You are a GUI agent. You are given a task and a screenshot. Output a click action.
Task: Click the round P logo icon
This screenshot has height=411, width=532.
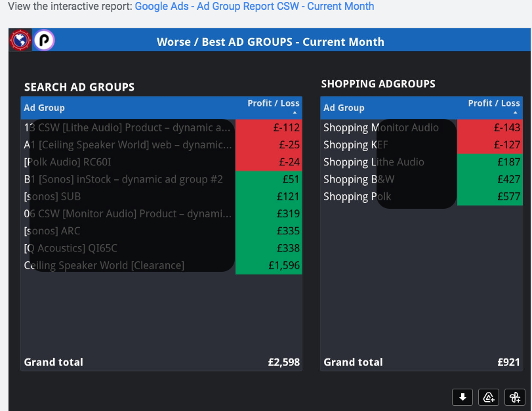(x=44, y=41)
